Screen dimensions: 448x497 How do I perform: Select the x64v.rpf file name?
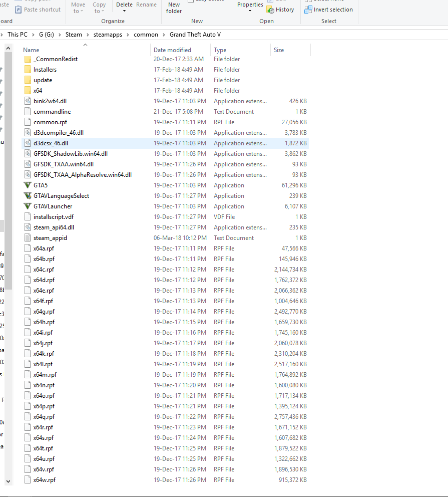[44, 469]
